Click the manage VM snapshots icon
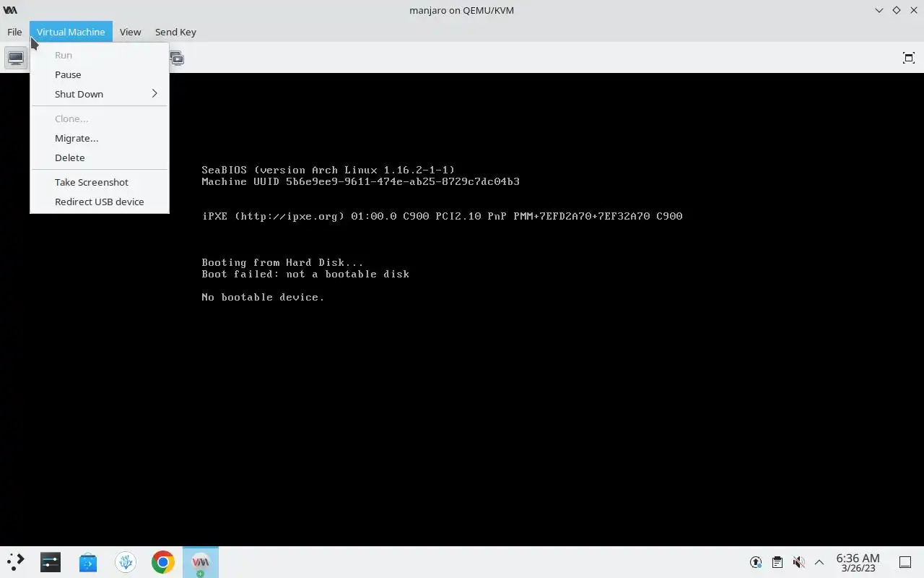Viewport: 924px width, 578px height. (177, 58)
